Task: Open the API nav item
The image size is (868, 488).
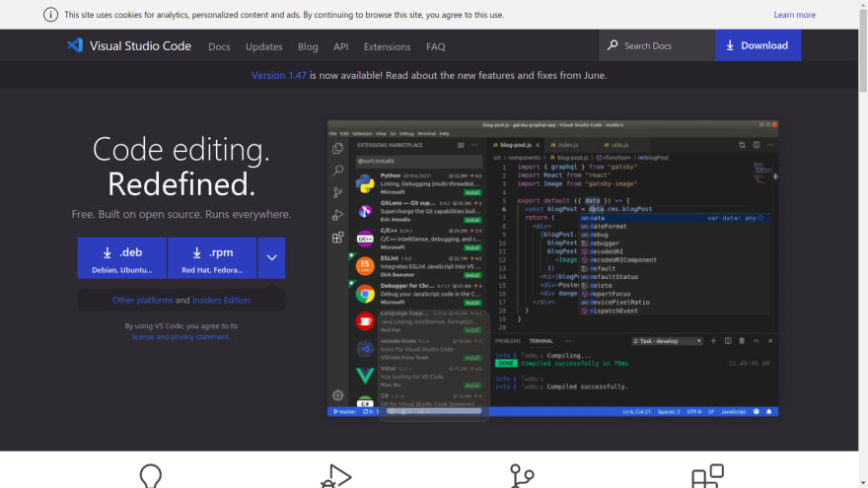Action: click(x=341, y=46)
